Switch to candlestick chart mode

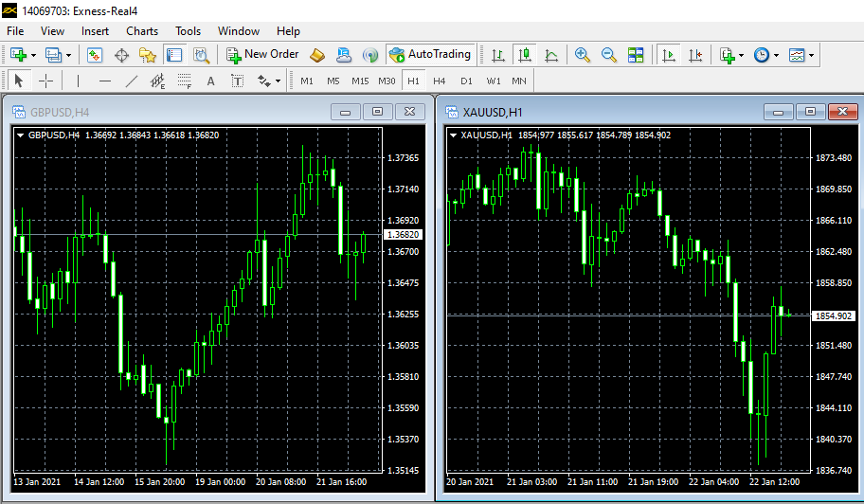point(524,55)
